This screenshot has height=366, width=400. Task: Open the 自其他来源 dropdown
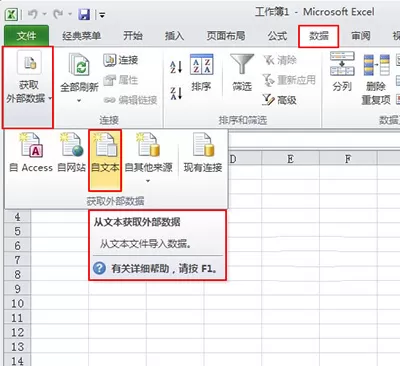[148, 158]
